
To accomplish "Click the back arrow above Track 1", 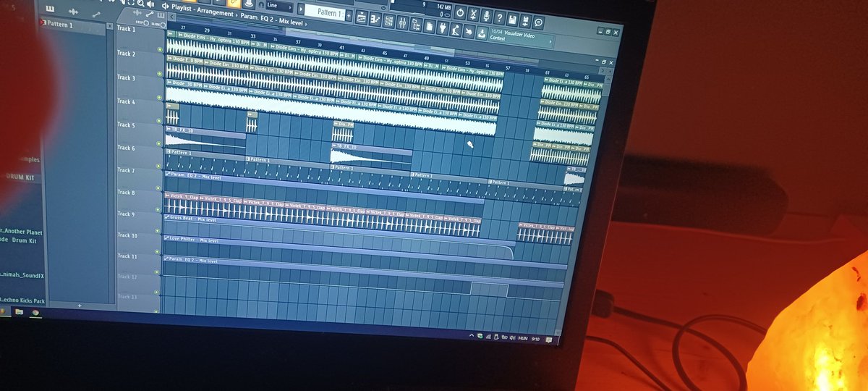I will 172,16.
